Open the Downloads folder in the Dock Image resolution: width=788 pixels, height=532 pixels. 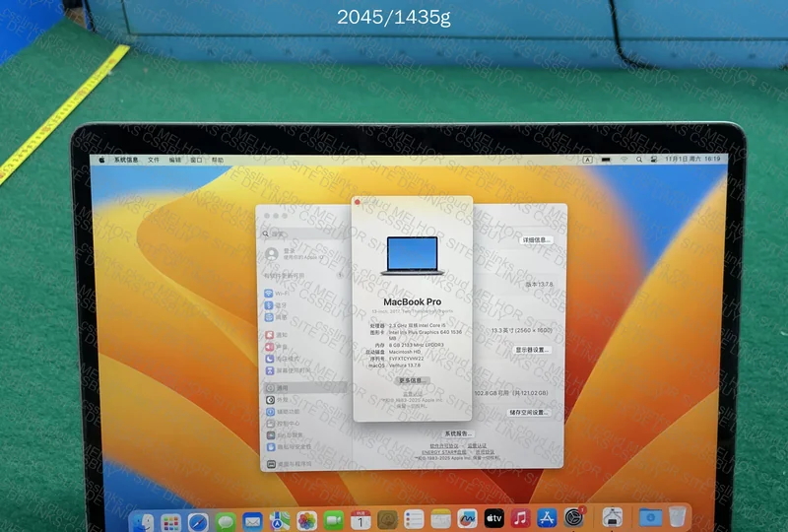[650, 516]
